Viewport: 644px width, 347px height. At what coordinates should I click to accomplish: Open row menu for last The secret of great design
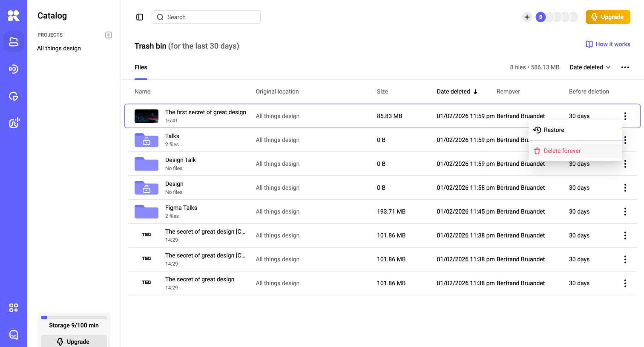[x=625, y=283]
